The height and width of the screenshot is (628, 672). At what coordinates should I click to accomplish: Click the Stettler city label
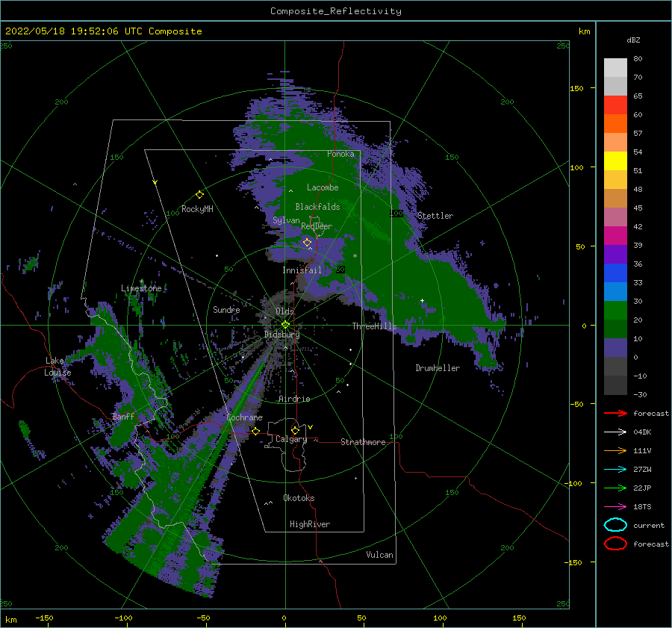point(435,216)
